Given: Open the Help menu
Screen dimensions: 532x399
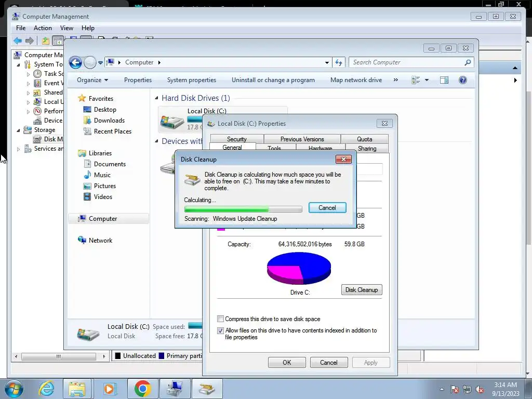Looking at the screenshot, I should tap(88, 28).
